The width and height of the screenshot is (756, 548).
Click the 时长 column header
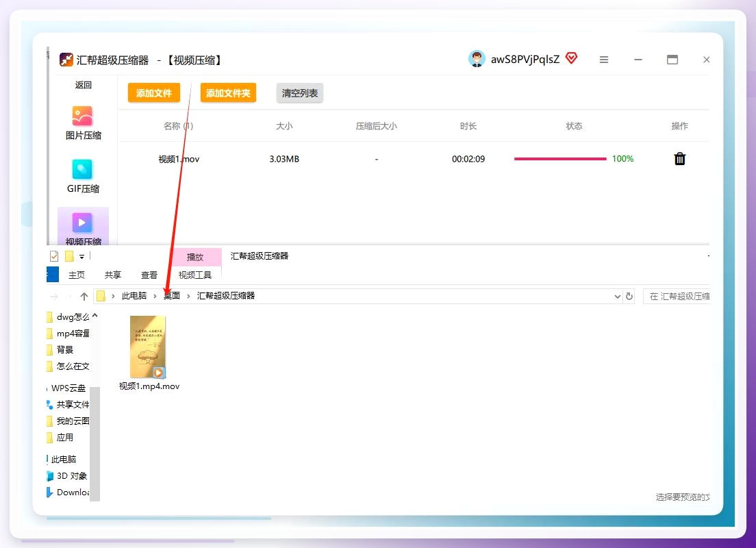(x=468, y=126)
